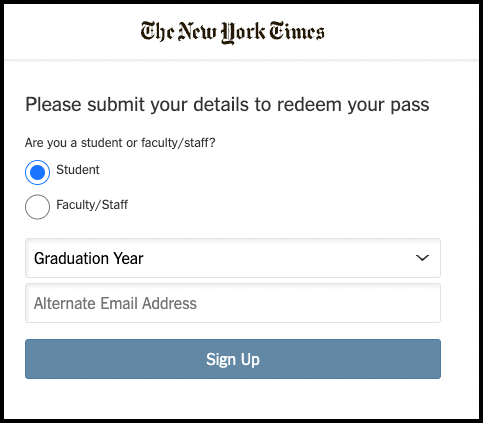
Task: Click the blue dot inside the Student radio
Action: tap(37, 172)
